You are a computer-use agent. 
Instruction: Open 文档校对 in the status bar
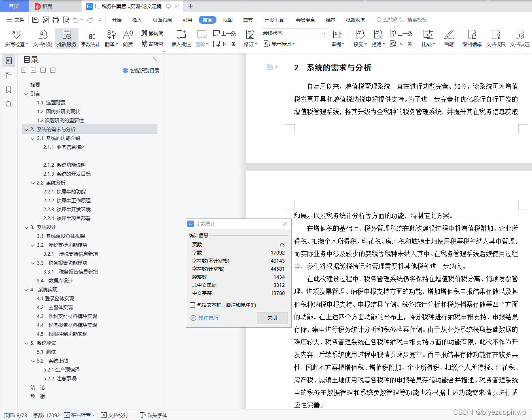click(114, 415)
